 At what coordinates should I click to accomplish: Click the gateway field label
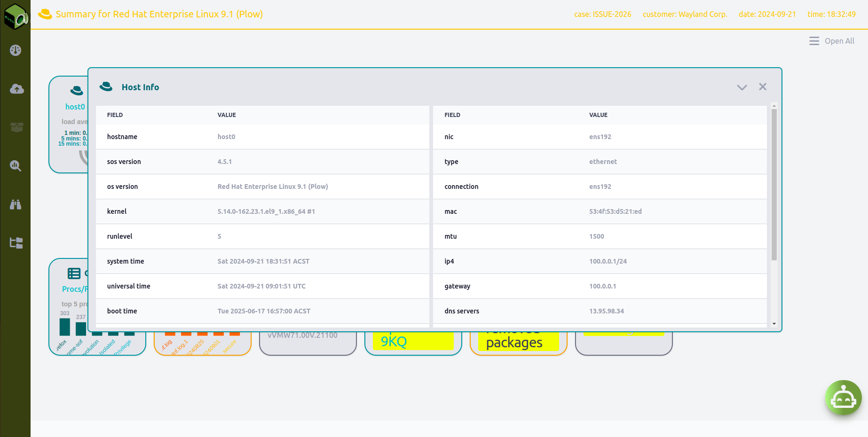457,286
